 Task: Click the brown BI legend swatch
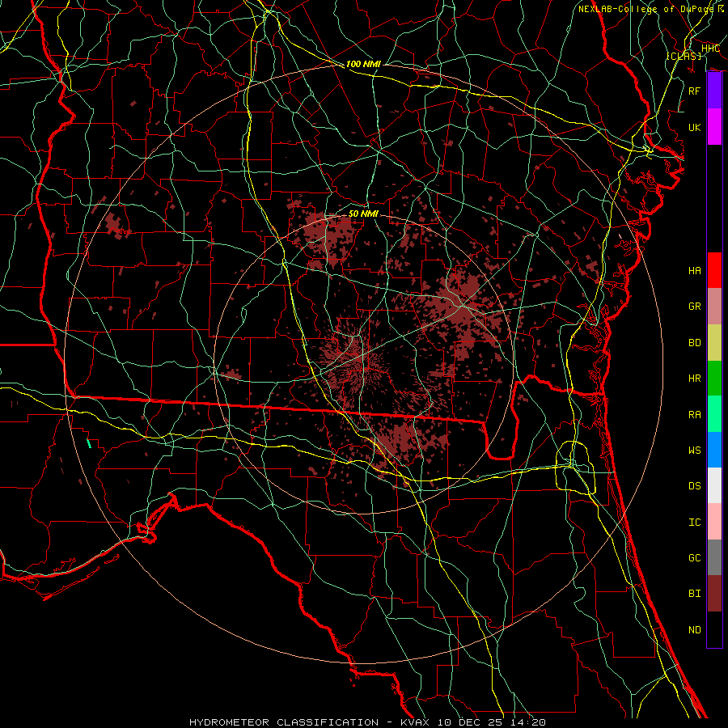tap(714, 593)
